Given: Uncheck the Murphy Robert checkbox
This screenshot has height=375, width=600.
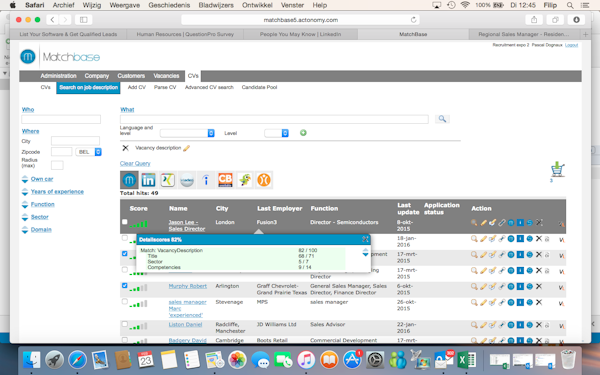Looking at the screenshot, I should coord(124,285).
